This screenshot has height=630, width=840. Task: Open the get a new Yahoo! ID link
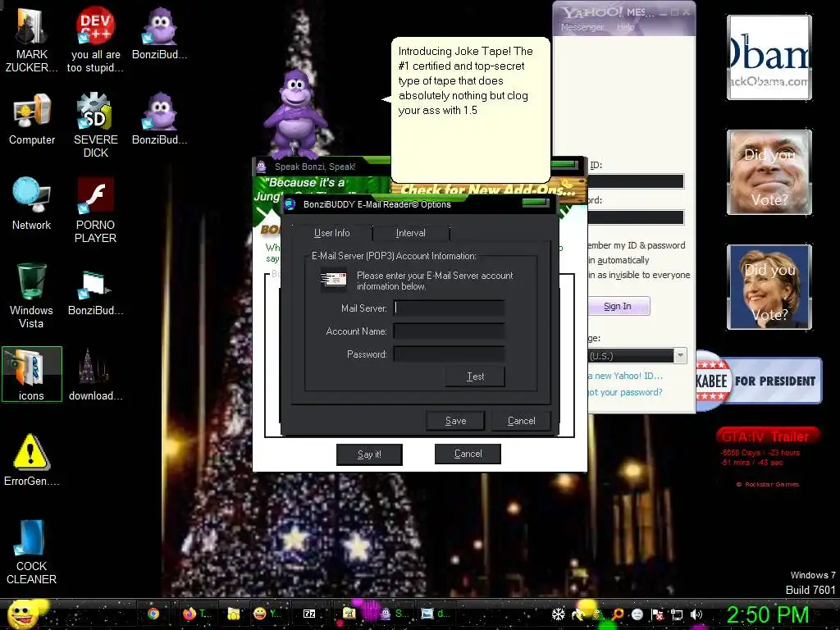point(625,376)
